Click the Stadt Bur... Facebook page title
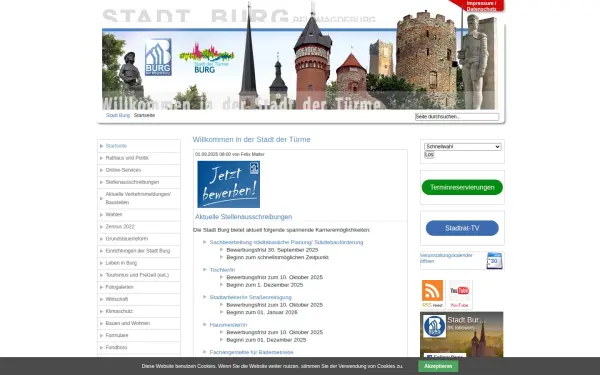 tap(466, 320)
